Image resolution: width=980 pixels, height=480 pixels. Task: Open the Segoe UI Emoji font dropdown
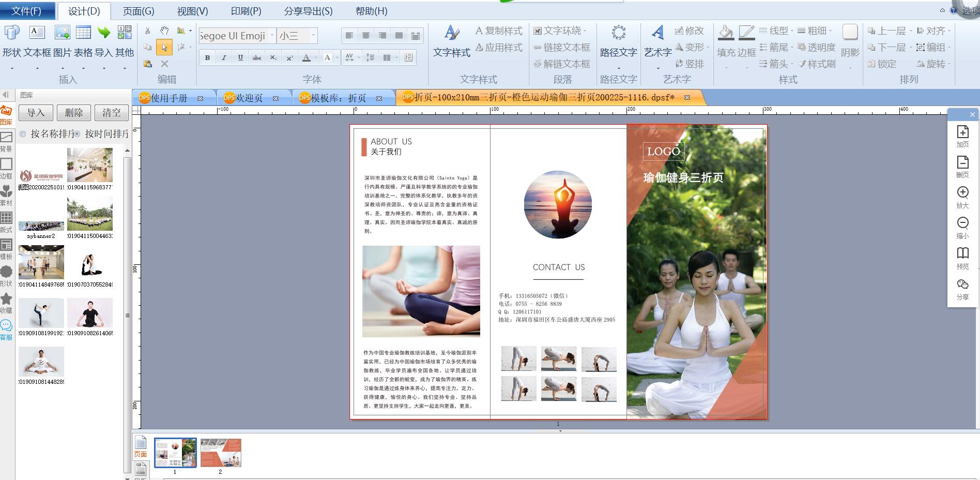click(272, 35)
